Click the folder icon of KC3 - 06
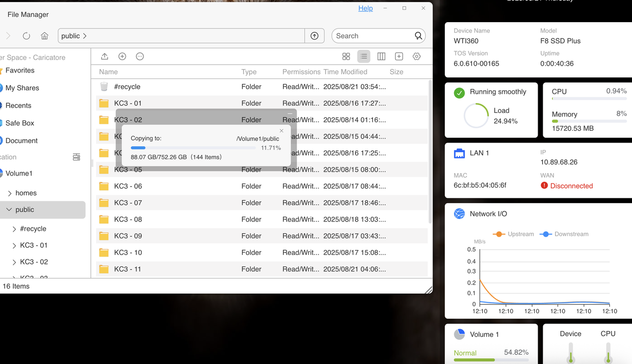 (104, 186)
